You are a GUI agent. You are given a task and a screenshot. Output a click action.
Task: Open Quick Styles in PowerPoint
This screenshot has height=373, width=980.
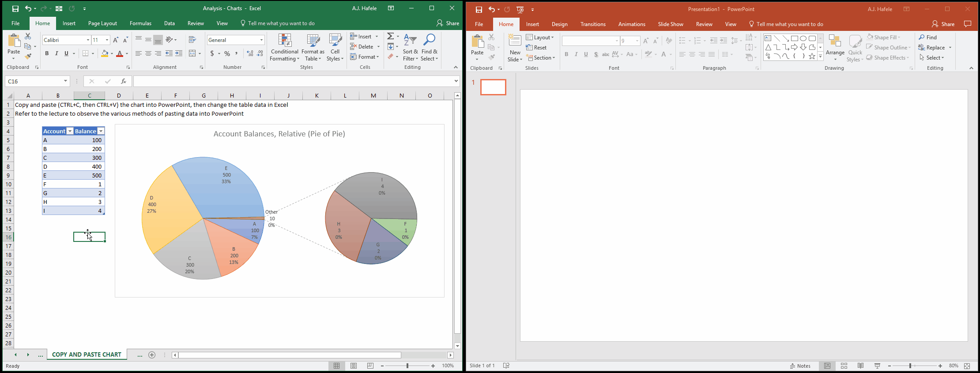click(855, 48)
